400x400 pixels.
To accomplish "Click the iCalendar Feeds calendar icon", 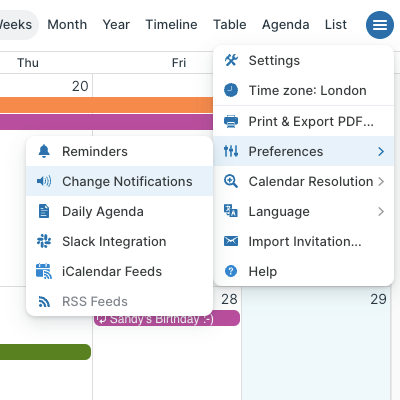I will click(x=44, y=271).
